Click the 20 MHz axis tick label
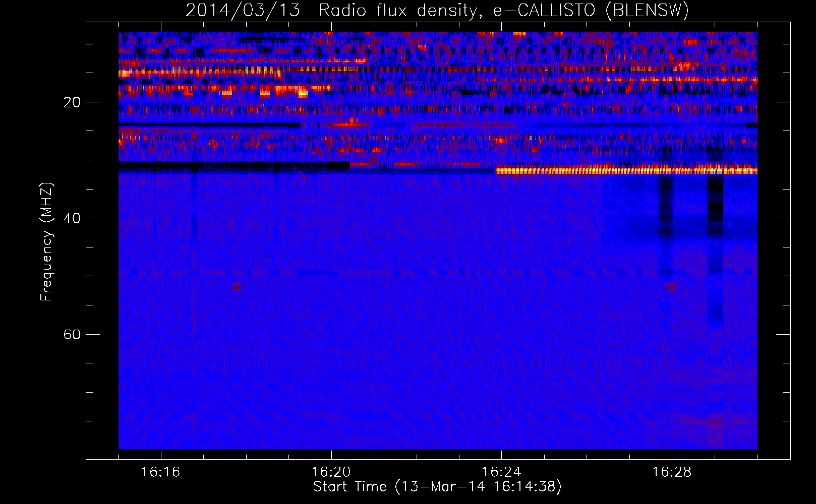Viewport: 816px width, 504px height. click(x=72, y=102)
